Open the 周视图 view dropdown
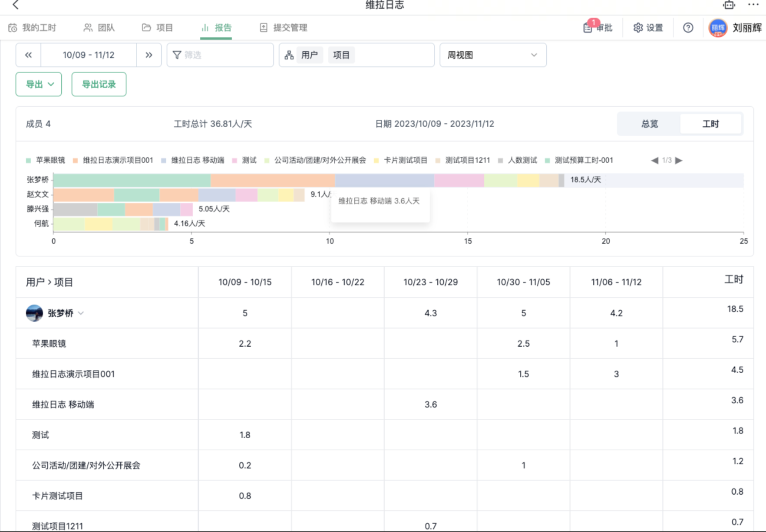766x532 pixels. pyautogui.click(x=492, y=55)
